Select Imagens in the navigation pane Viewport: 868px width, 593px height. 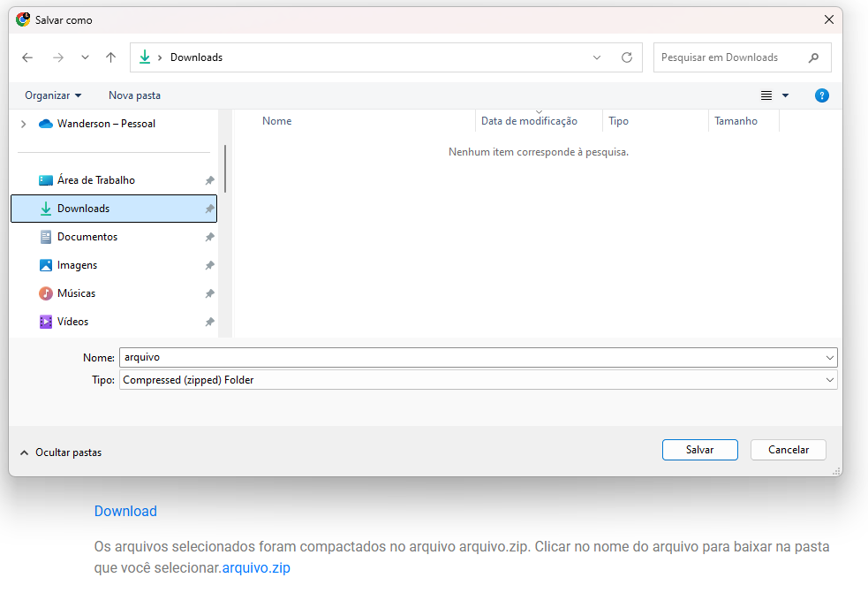point(77,265)
